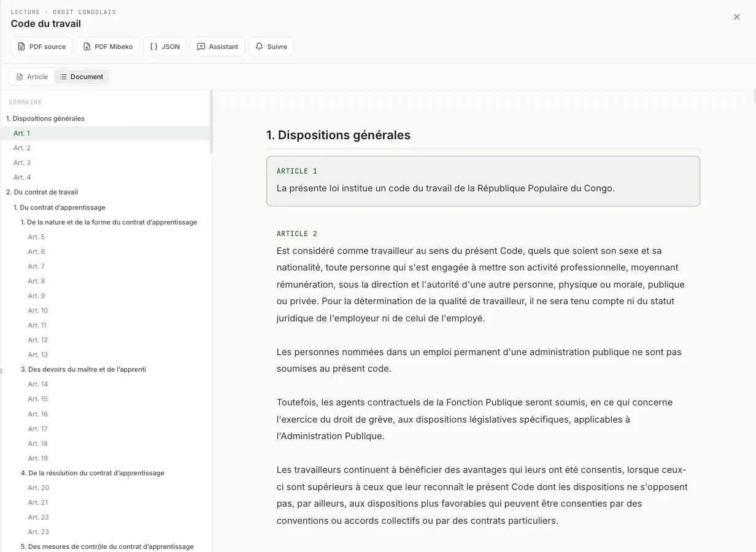Open the PDF source label
The image size is (756, 552).
pyautogui.click(x=47, y=47)
